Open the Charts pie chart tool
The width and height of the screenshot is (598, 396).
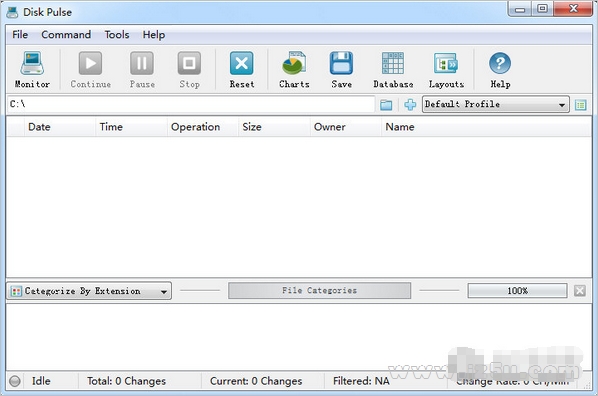pos(294,70)
